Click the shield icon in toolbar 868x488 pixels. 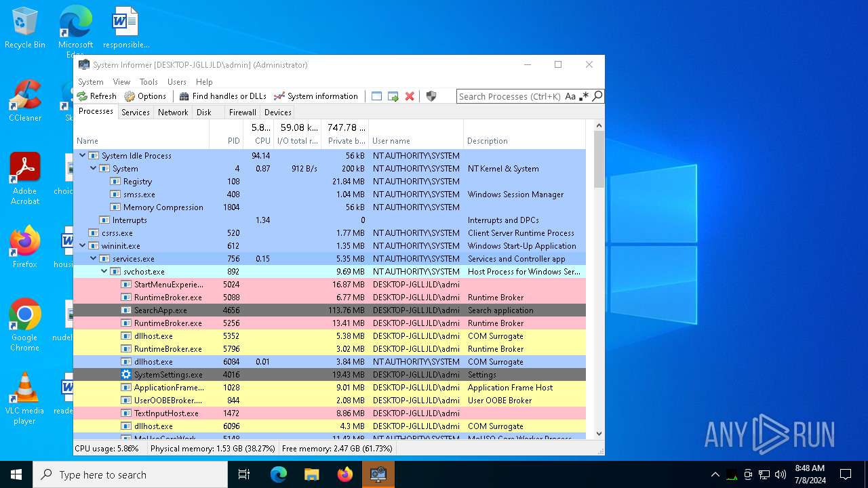[x=431, y=96]
